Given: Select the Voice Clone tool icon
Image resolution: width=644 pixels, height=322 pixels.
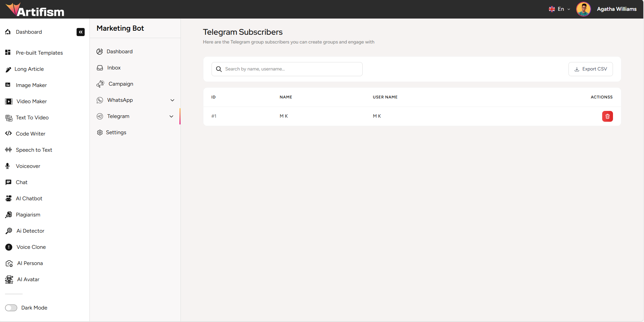Looking at the screenshot, I should tap(8, 247).
